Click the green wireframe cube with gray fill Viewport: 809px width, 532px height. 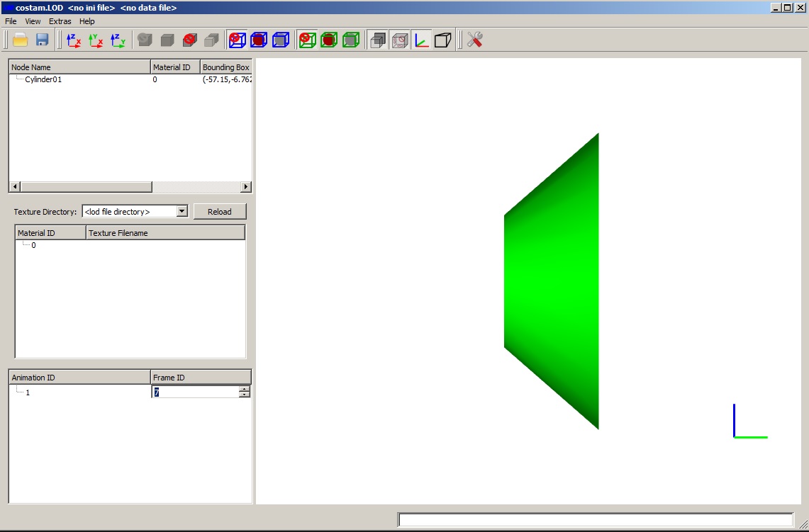coord(352,40)
